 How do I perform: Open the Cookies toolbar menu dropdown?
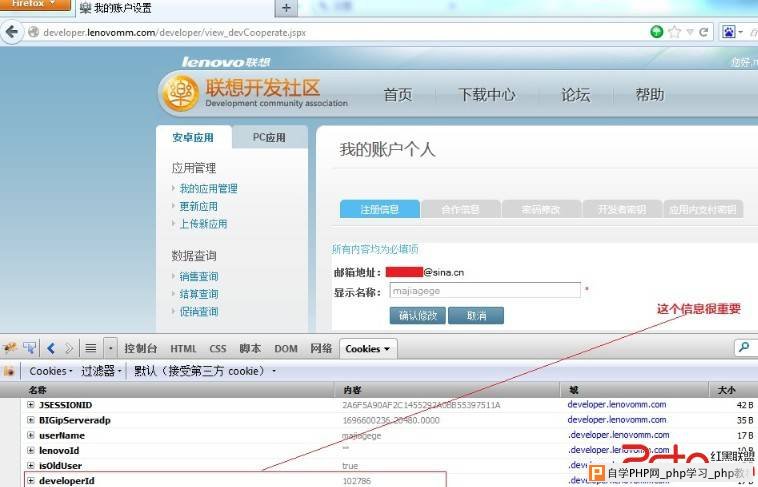pos(51,371)
